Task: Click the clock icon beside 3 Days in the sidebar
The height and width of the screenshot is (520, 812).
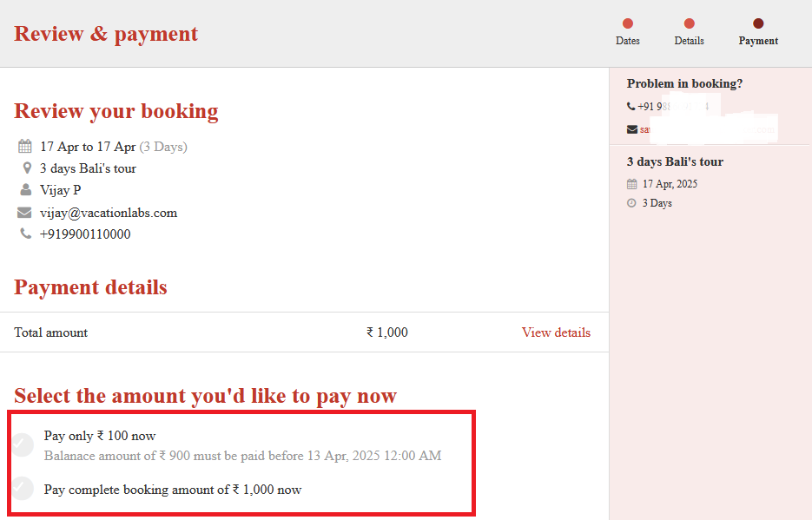Action: point(631,203)
